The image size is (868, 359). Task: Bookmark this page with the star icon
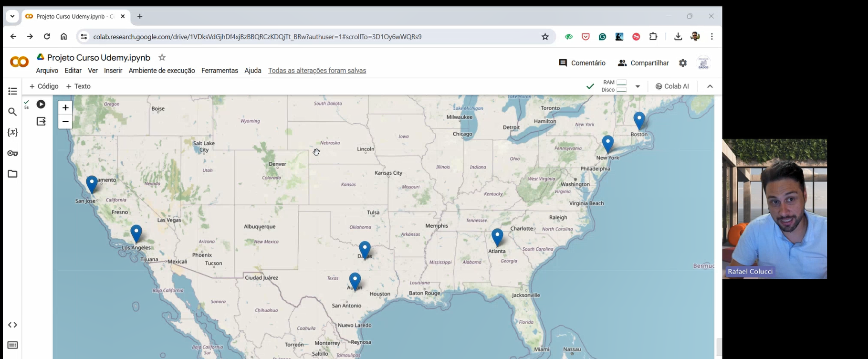point(545,37)
